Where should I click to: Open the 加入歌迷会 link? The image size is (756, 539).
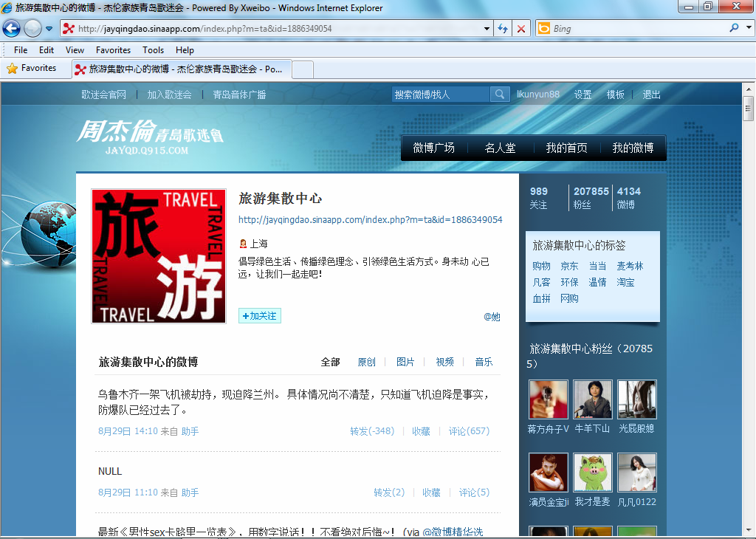click(169, 95)
